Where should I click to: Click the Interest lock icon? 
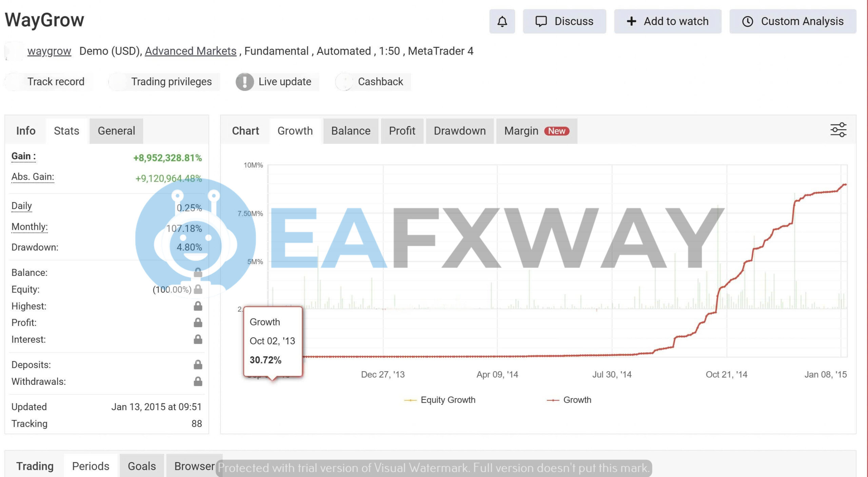198,339
